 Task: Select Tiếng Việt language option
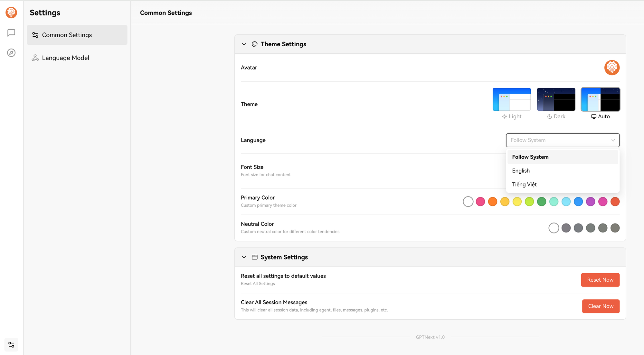[563, 185]
